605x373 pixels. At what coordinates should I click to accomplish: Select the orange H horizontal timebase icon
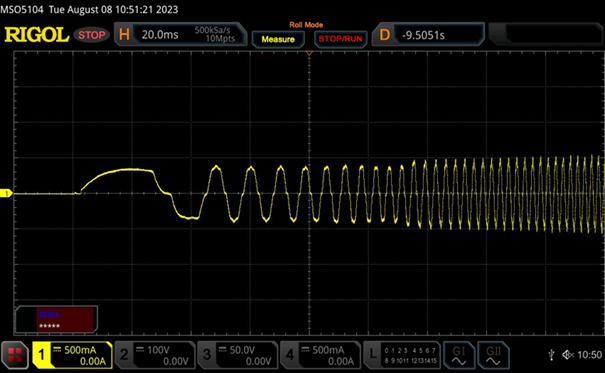coord(124,35)
